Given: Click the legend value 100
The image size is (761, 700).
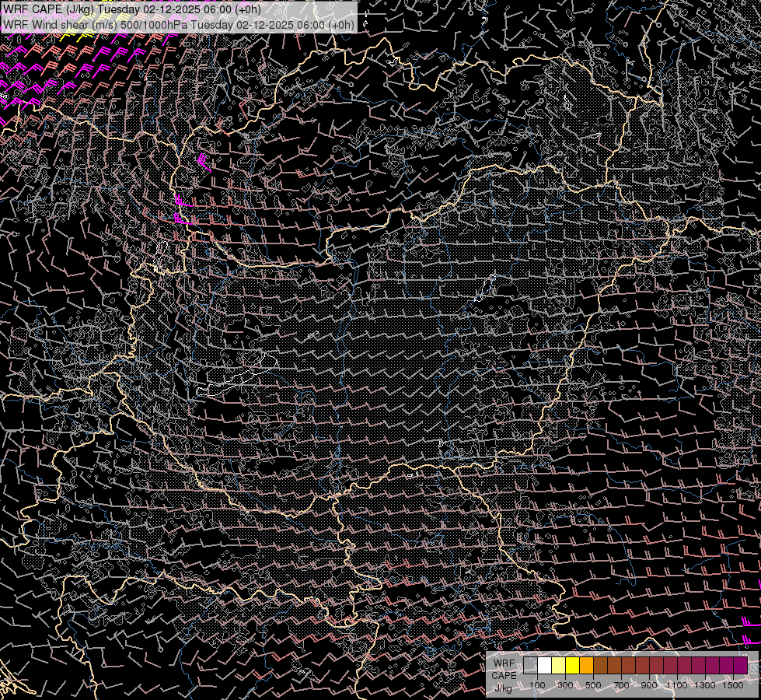Looking at the screenshot, I should [537, 685].
